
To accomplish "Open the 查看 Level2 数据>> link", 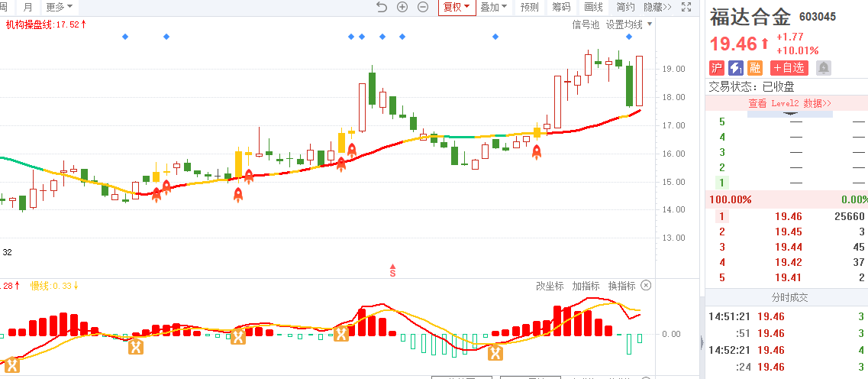I will (x=790, y=103).
